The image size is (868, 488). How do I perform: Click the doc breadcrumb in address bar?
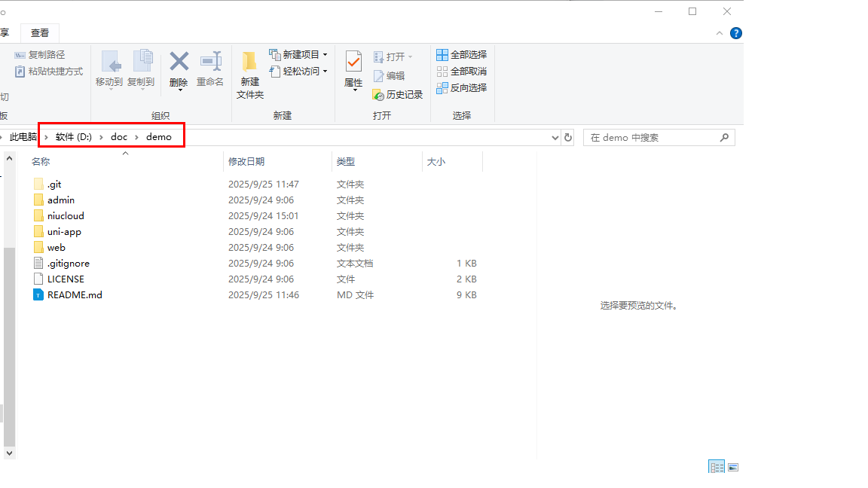[119, 137]
